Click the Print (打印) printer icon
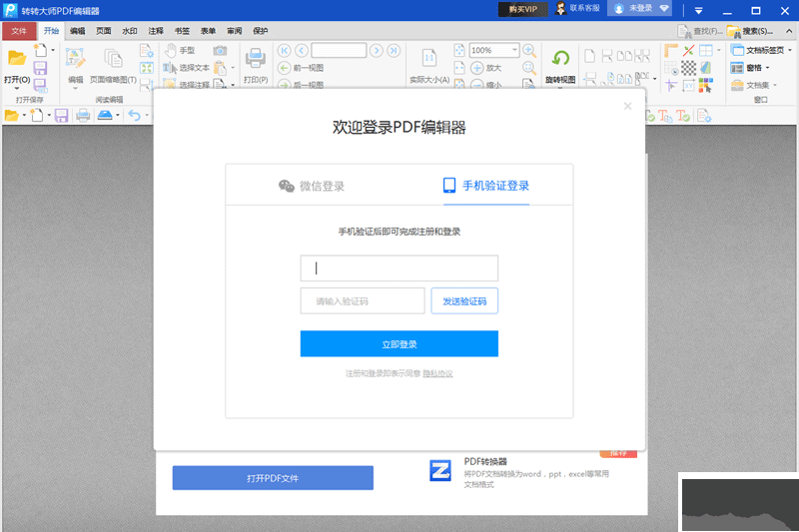799x532 pixels. pyautogui.click(x=256, y=59)
